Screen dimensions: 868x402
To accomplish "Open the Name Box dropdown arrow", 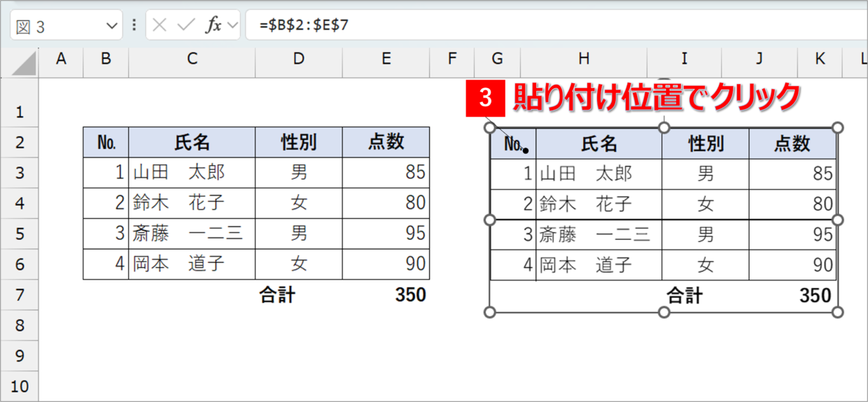I will point(112,27).
